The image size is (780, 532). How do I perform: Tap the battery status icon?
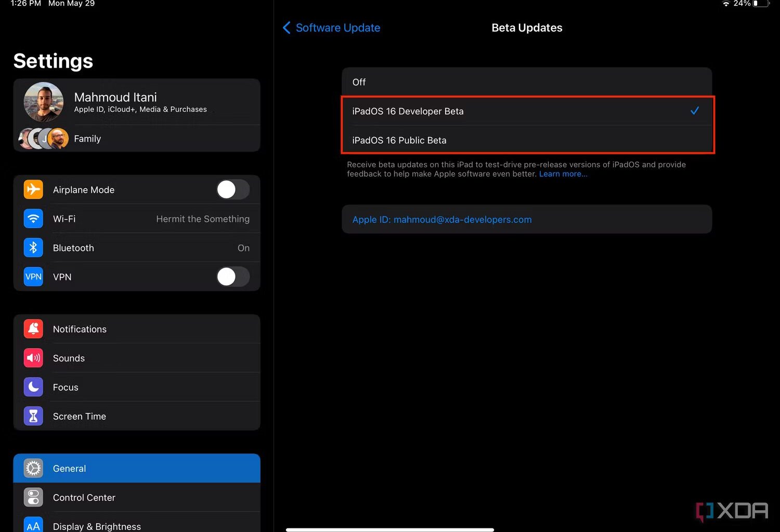(x=762, y=4)
